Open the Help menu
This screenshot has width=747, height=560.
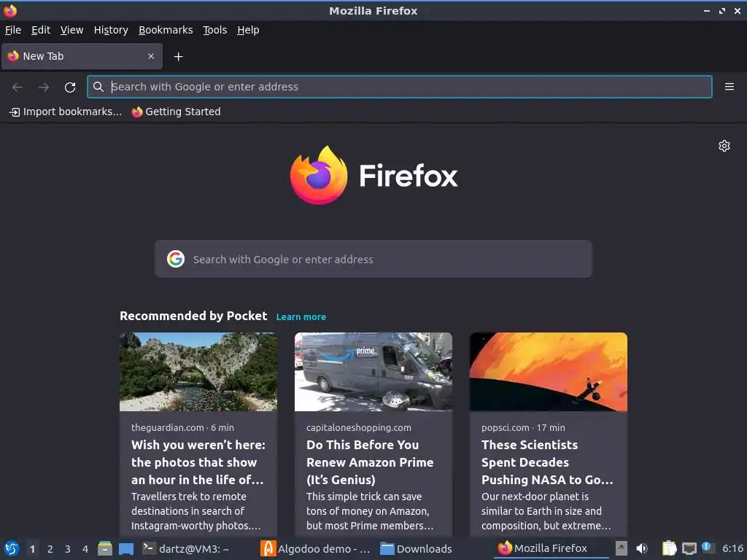(248, 30)
